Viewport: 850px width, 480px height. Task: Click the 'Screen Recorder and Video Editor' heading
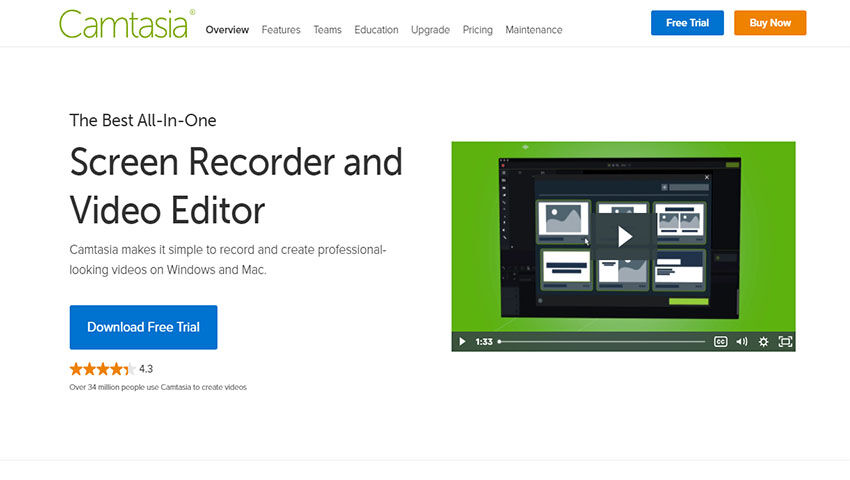click(x=236, y=186)
